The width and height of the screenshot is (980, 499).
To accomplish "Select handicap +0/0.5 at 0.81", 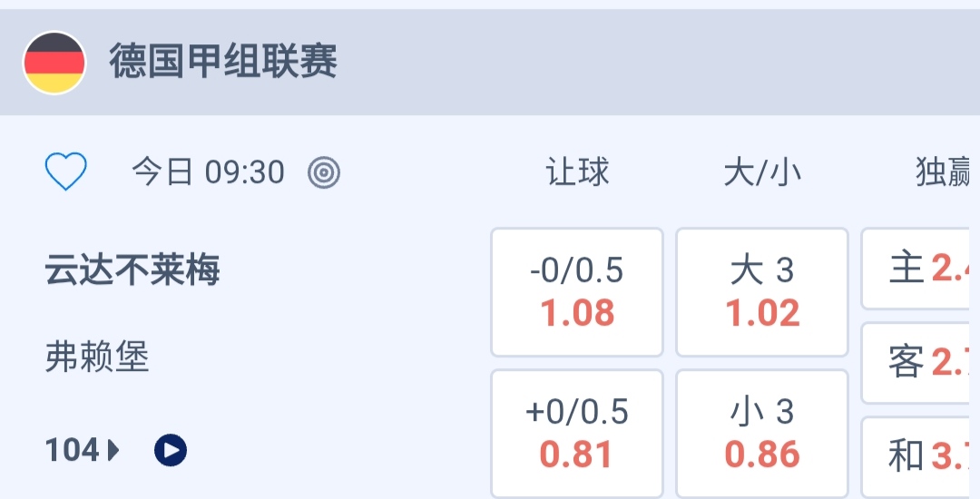I will pos(577,434).
